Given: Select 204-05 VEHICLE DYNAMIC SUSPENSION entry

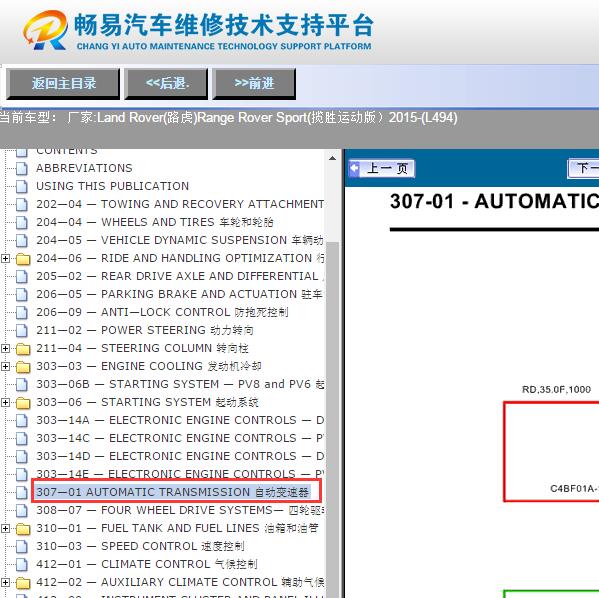Looking at the screenshot, I should [x=180, y=240].
